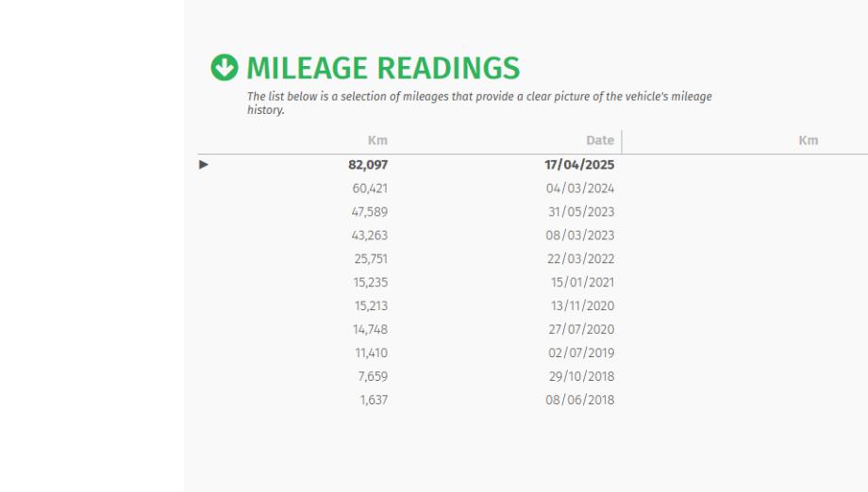Click the 60,421 km mileage value
868x492 pixels.
tap(370, 189)
